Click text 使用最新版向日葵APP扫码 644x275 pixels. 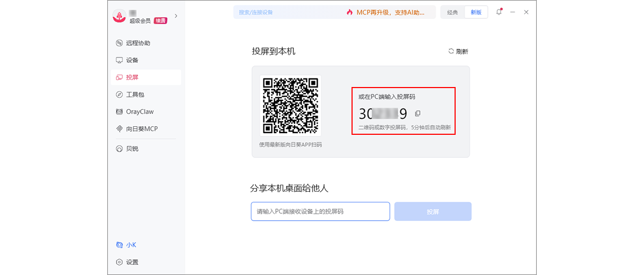coord(290,144)
